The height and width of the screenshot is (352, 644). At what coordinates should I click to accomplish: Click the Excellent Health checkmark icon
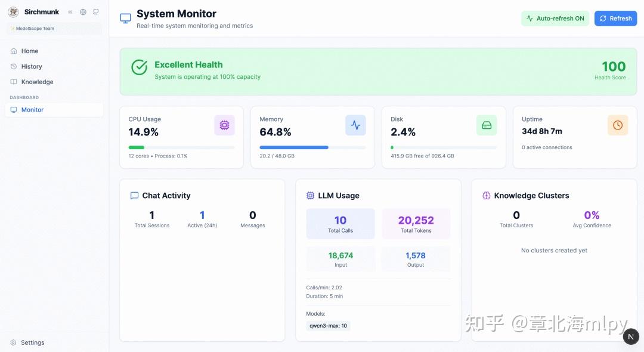click(x=139, y=67)
